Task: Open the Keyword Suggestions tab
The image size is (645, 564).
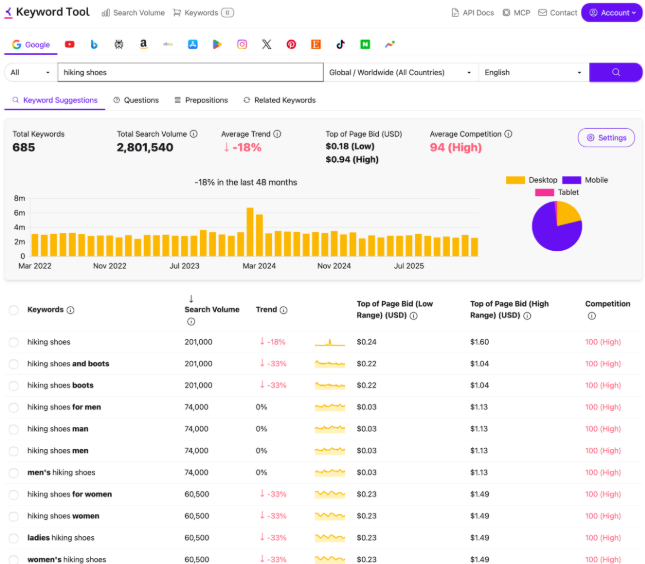Action: 55,100
